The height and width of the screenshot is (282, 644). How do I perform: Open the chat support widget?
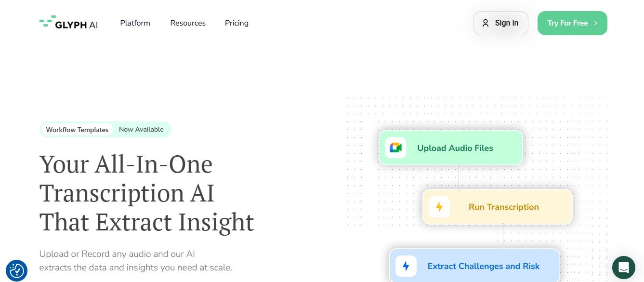point(624,268)
